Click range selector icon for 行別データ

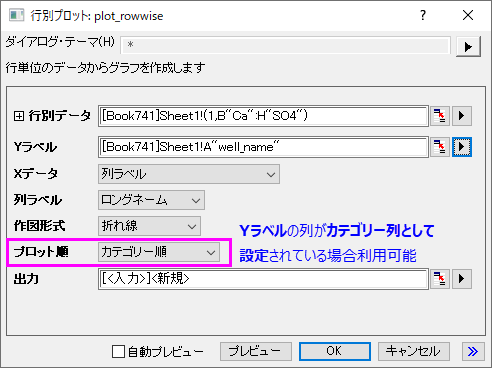[x=440, y=116]
